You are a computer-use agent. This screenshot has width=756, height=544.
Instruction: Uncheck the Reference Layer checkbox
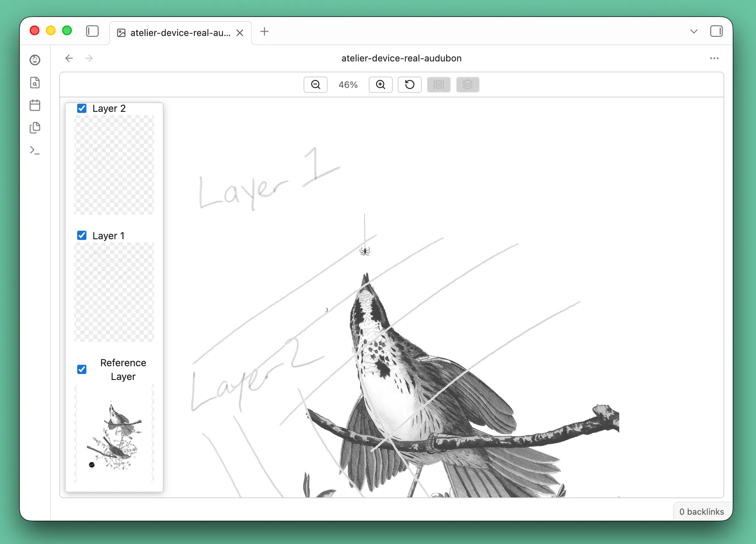tap(82, 369)
